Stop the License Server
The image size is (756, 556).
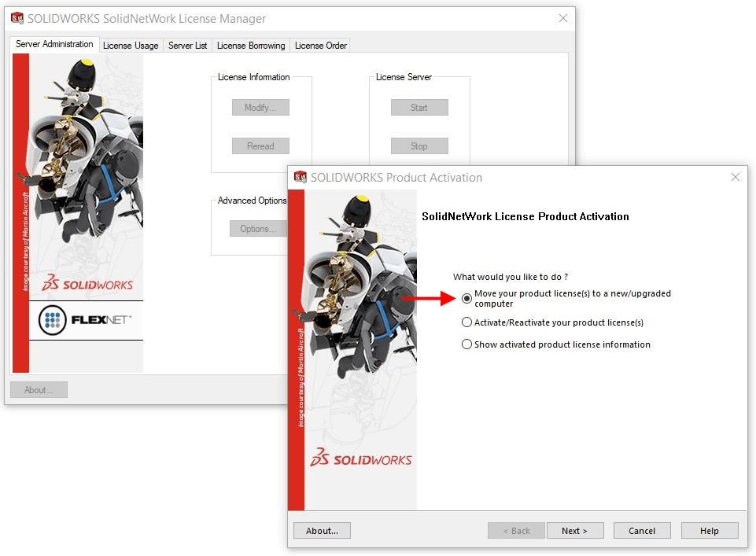pos(419,146)
